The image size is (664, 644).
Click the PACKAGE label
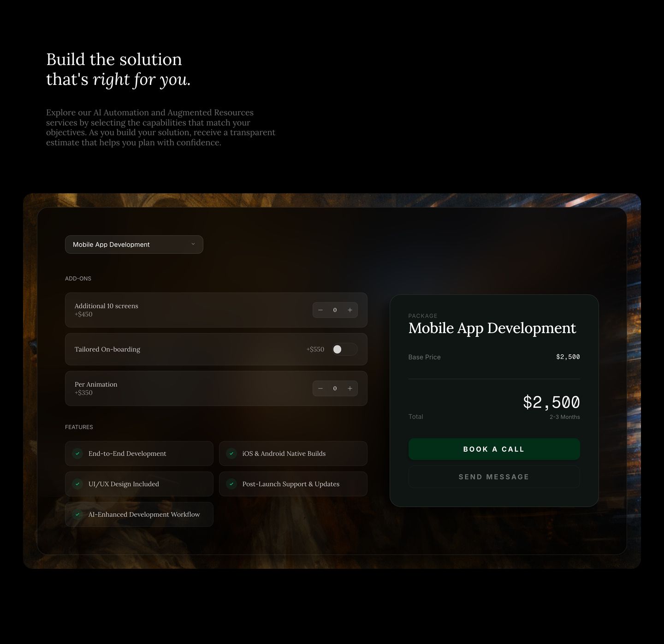423,316
